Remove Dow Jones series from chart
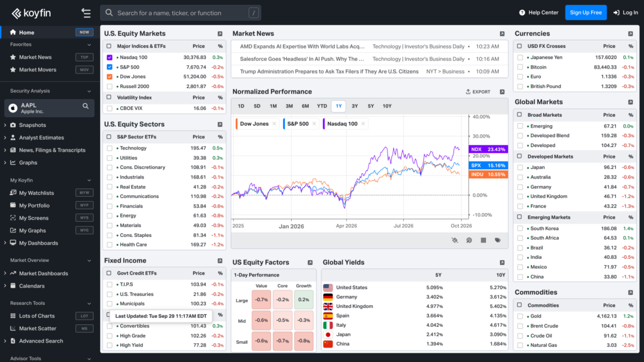 click(x=274, y=124)
